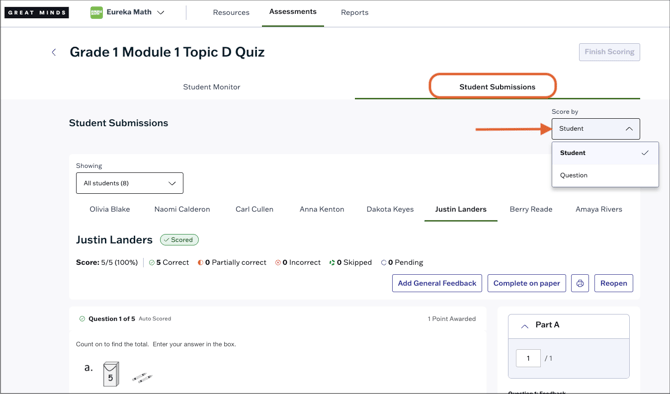Viewport: 670px width, 394px height.
Task: Open the Assessments tab
Action: (x=293, y=12)
